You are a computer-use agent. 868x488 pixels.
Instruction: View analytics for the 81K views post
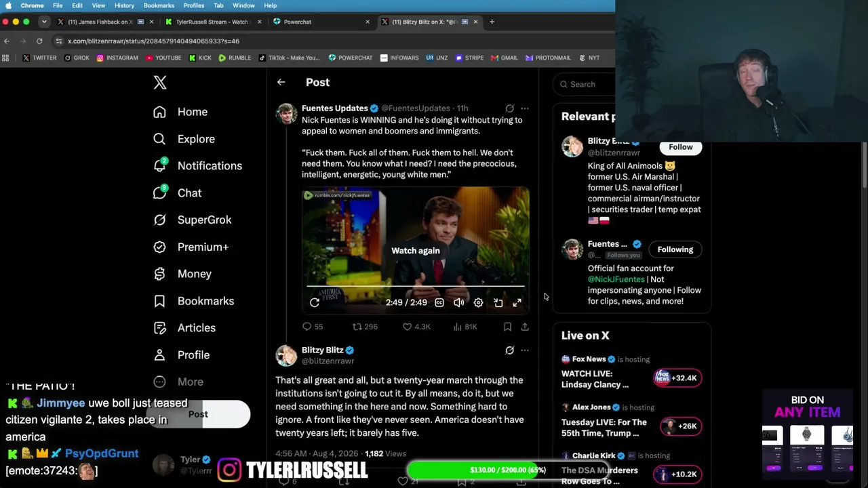(x=465, y=327)
